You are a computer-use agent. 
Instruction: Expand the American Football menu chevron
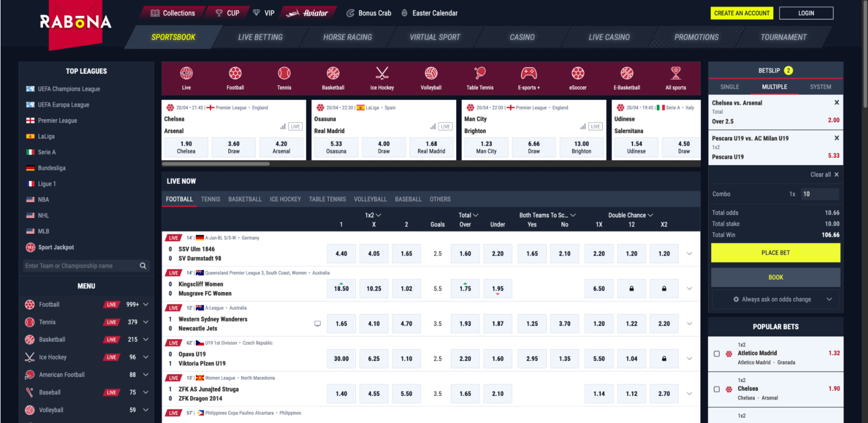tap(146, 375)
